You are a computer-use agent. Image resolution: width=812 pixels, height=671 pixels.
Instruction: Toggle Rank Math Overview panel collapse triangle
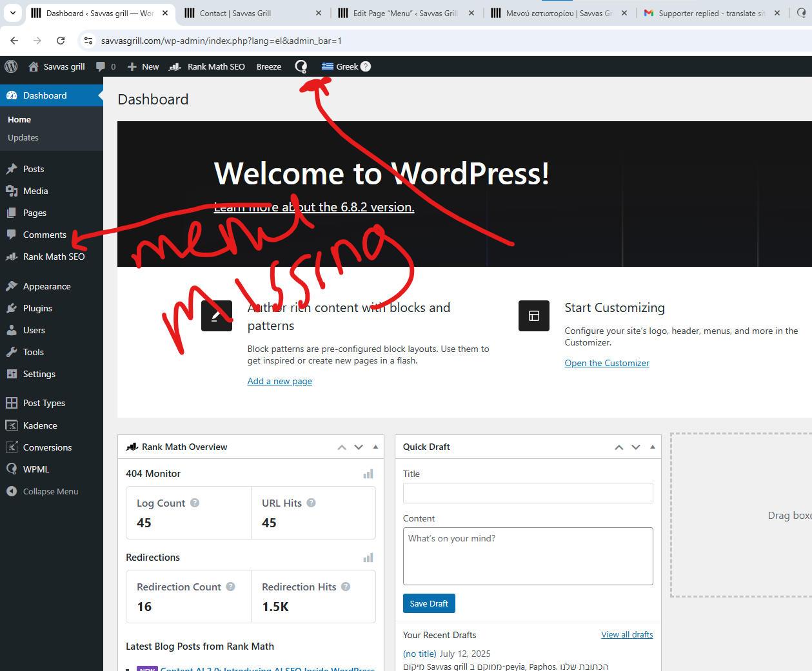[x=375, y=447]
